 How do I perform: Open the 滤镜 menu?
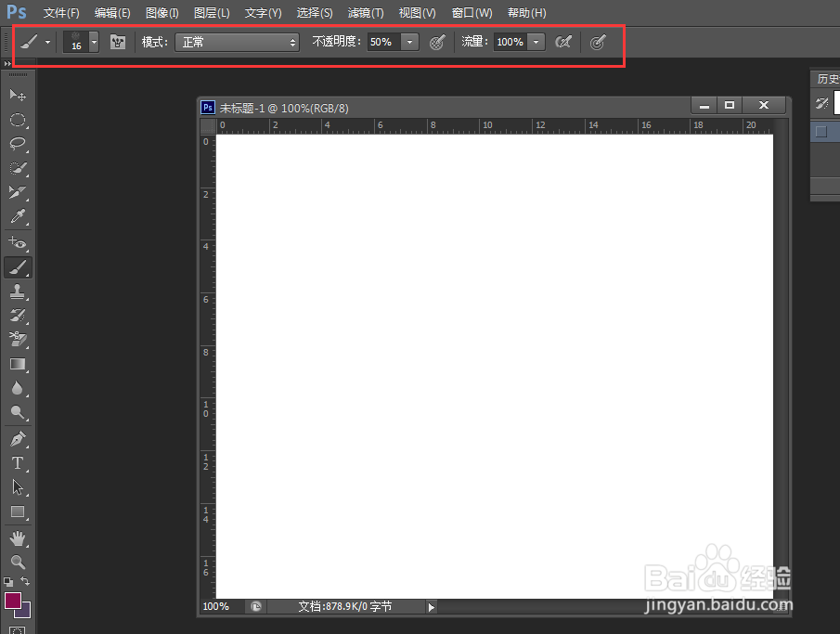click(x=365, y=12)
